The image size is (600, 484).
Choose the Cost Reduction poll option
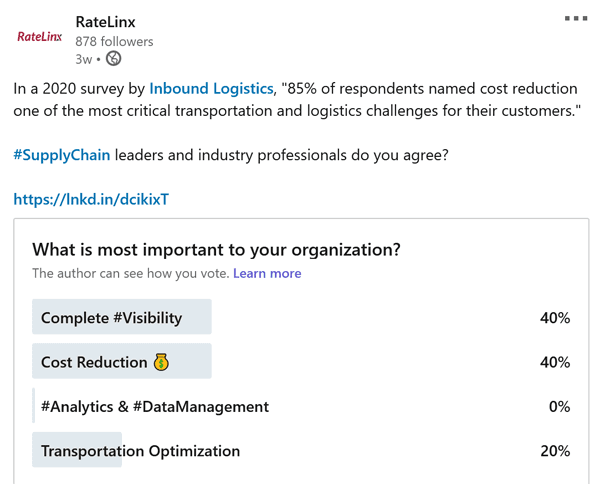(94, 362)
